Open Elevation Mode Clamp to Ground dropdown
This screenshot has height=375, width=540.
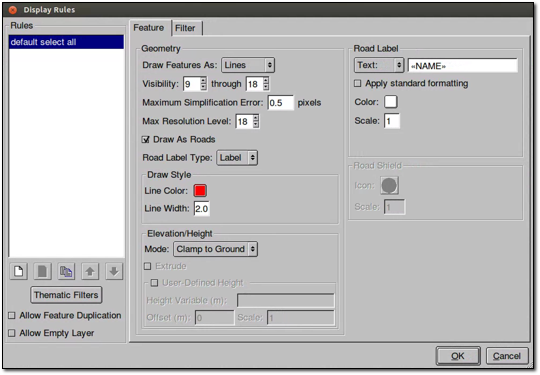[215, 249]
